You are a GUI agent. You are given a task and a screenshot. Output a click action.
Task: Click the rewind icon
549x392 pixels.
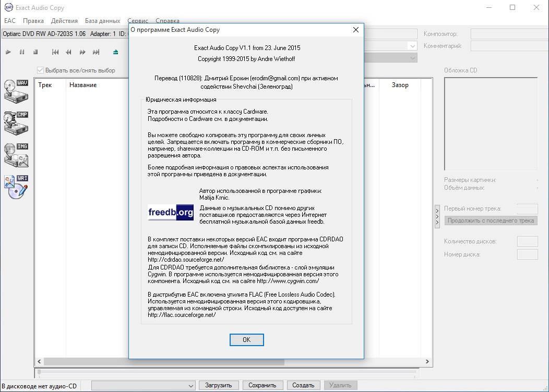[x=69, y=52]
